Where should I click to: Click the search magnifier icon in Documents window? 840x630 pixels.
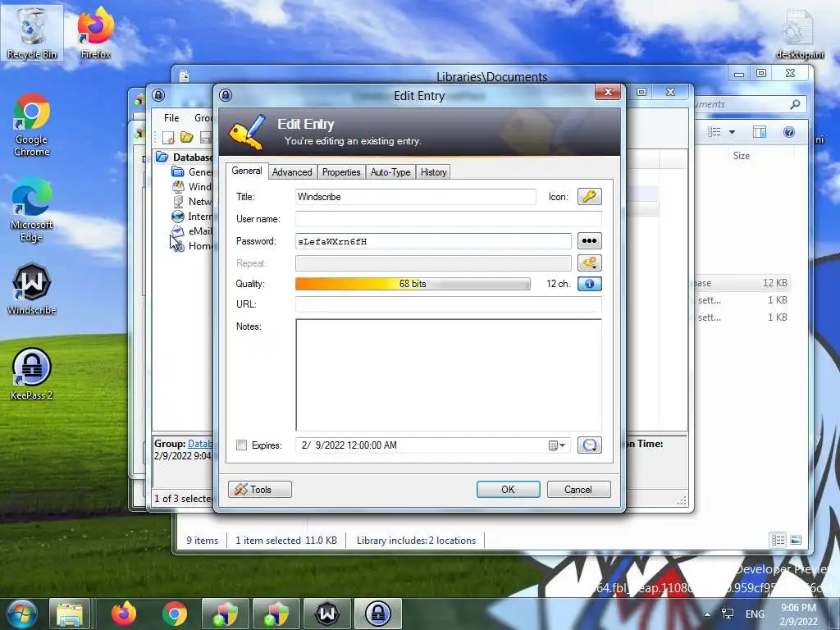795,104
